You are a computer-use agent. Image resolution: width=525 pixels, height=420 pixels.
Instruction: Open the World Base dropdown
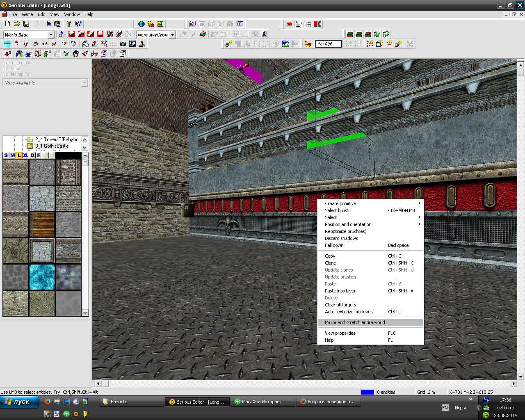pyautogui.click(x=51, y=35)
